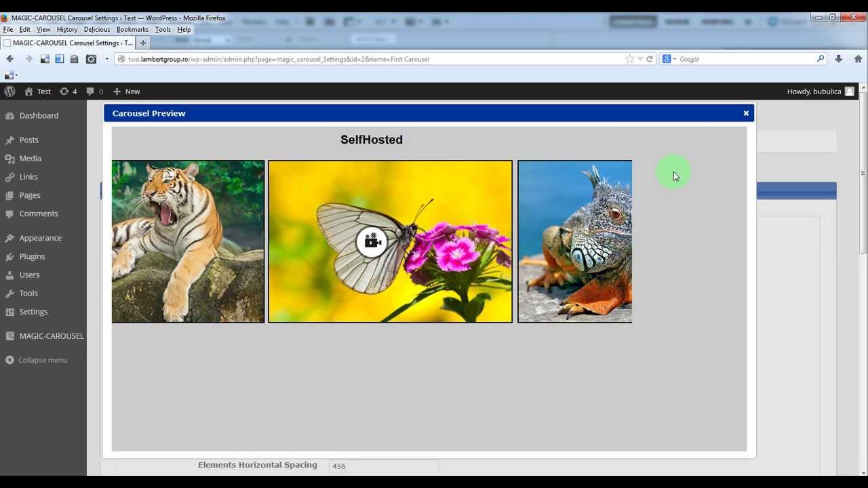This screenshot has width=868, height=488.
Task: Close the Carousel Preview dialog
Action: click(x=746, y=113)
